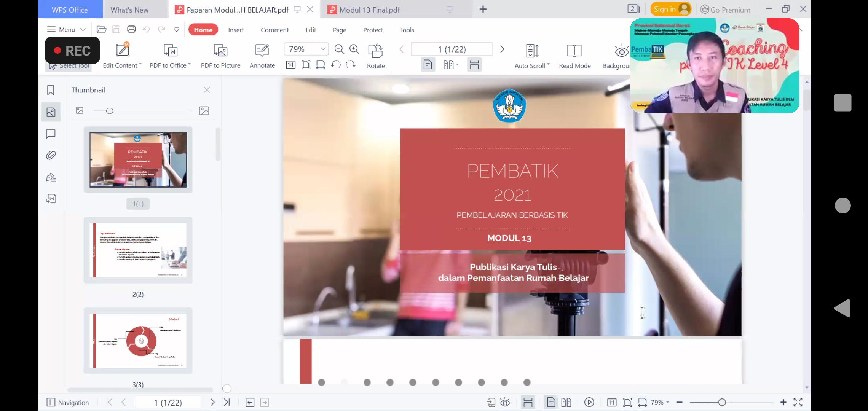Open the WPS Office home tab
This screenshot has width=868, height=411.
click(70, 10)
